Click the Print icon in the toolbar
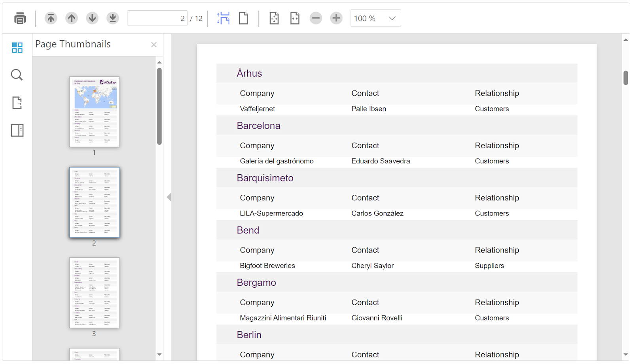633x364 pixels. [20, 18]
